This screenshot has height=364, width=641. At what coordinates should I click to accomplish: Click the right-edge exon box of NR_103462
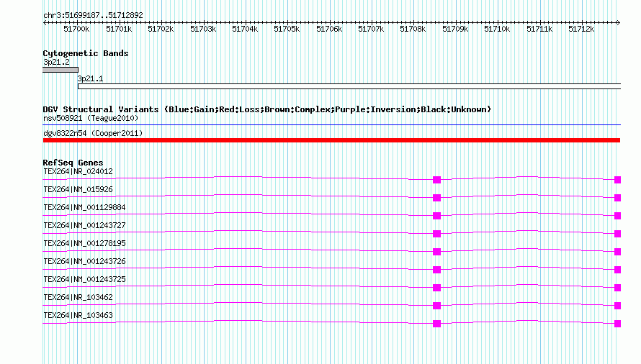click(x=618, y=306)
